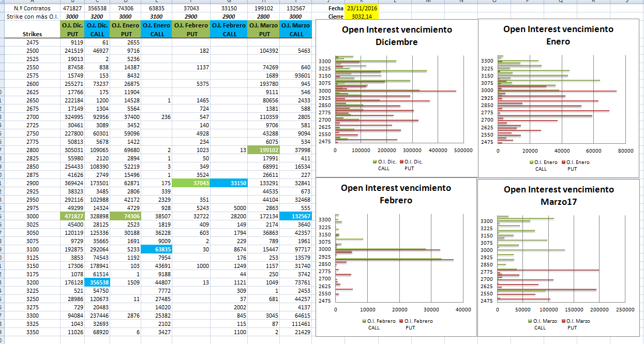Select the cell with value 43691
Viewport: 644px width, 344px height.
(x=156, y=266)
